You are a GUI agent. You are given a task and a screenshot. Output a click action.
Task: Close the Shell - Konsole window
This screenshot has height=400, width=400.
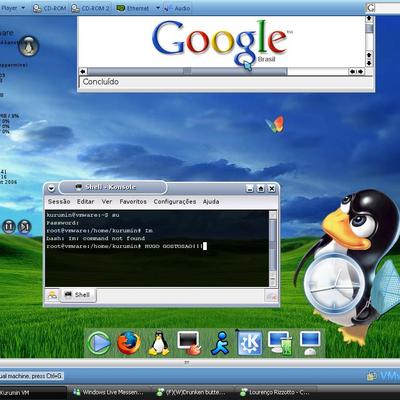(x=272, y=189)
